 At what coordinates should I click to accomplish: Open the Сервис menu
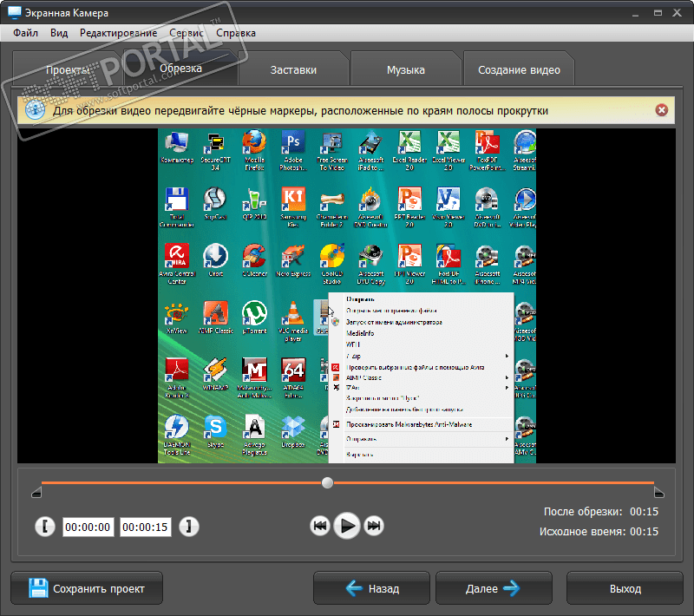(187, 33)
